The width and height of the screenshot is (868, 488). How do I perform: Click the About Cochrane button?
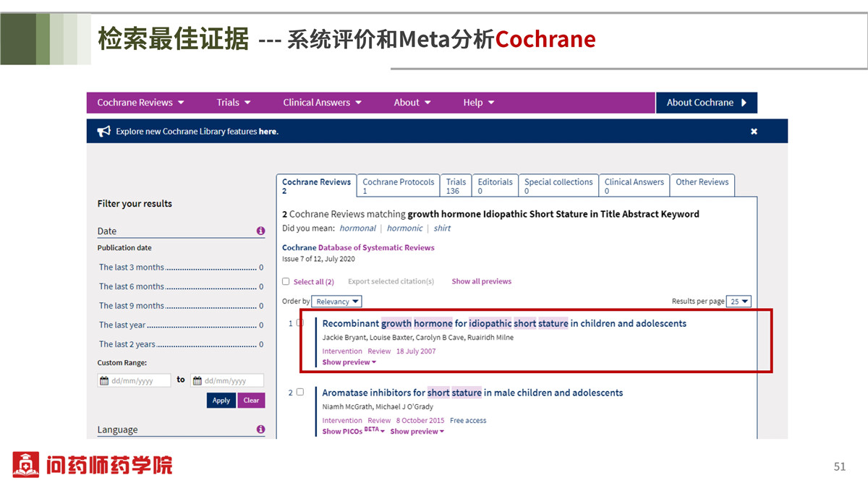[707, 103]
